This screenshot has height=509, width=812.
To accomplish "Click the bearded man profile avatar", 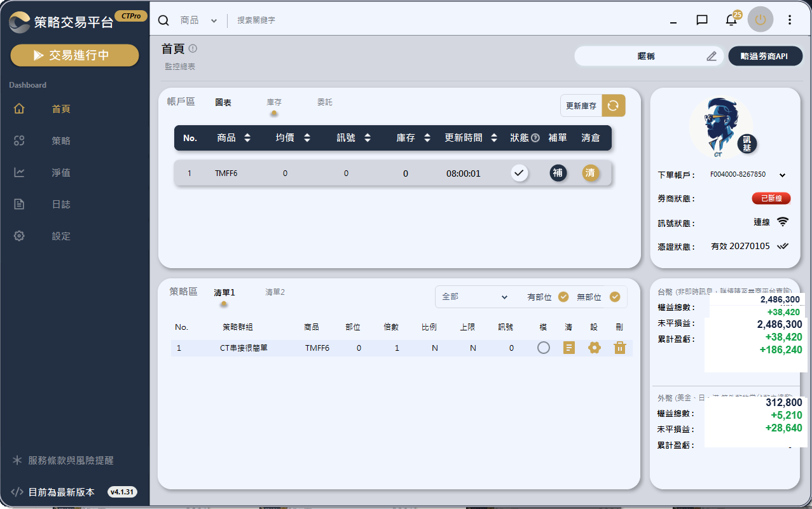I will pos(721,127).
